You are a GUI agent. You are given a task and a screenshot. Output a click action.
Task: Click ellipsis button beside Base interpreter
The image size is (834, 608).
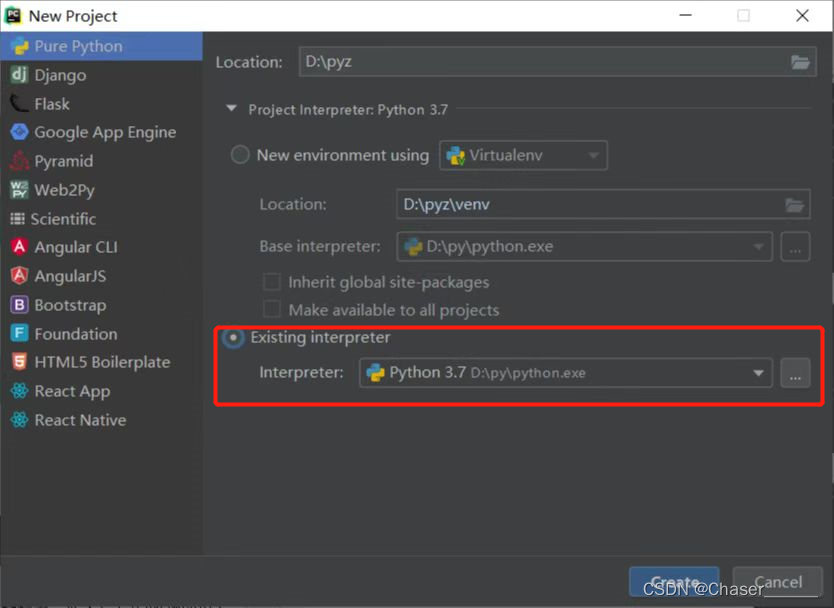795,246
